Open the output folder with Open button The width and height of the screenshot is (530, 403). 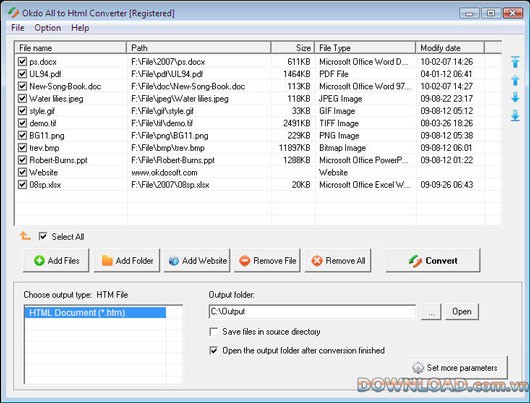462,311
